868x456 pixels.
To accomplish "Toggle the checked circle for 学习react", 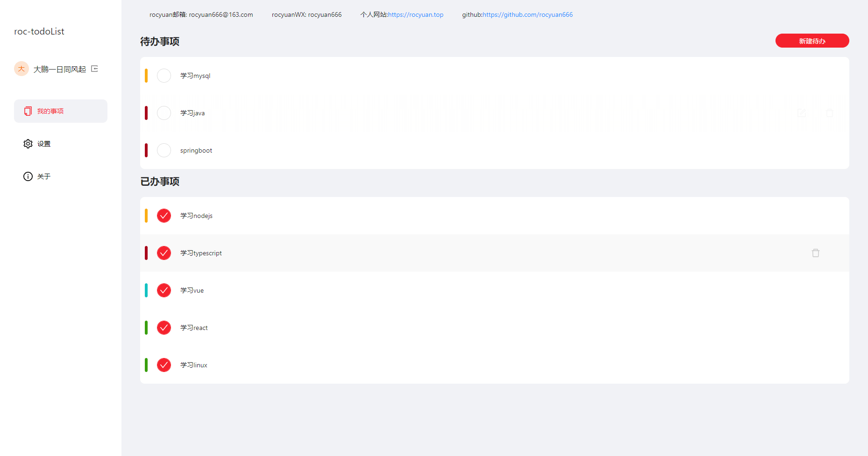I will [x=164, y=328].
